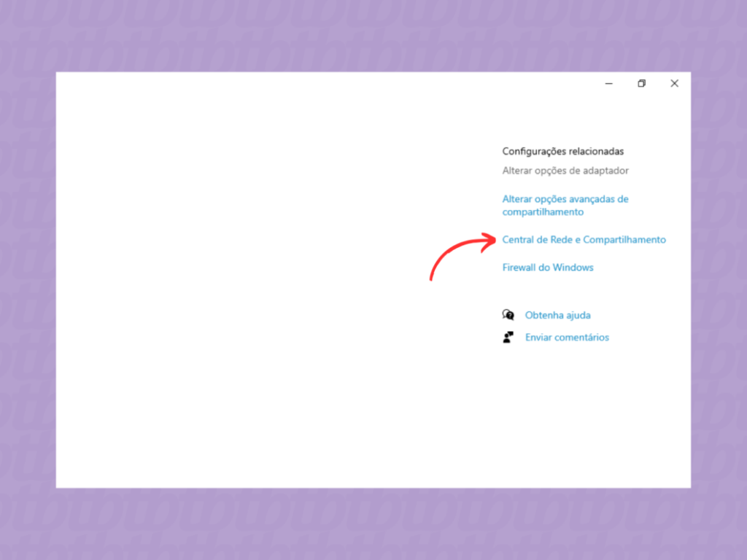The height and width of the screenshot is (560, 747).
Task: Open Firewall do Windows link
Action: [547, 267]
